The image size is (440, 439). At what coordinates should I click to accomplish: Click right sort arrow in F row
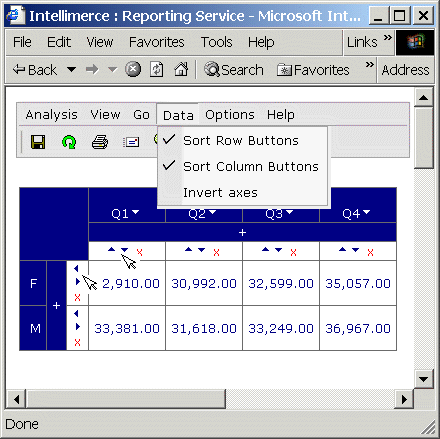[x=78, y=282]
